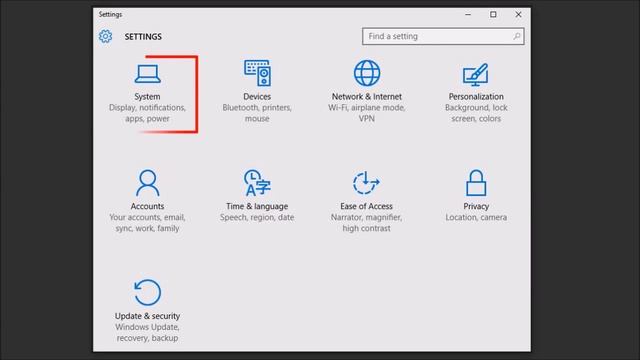
Task: Maximize the Settings window
Action: click(x=493, y=14)
